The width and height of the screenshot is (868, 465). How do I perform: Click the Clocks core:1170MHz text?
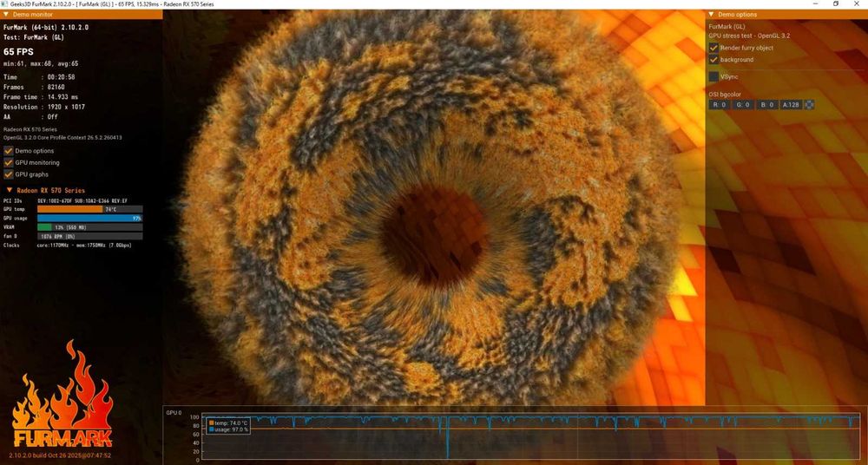coord(68,245)
